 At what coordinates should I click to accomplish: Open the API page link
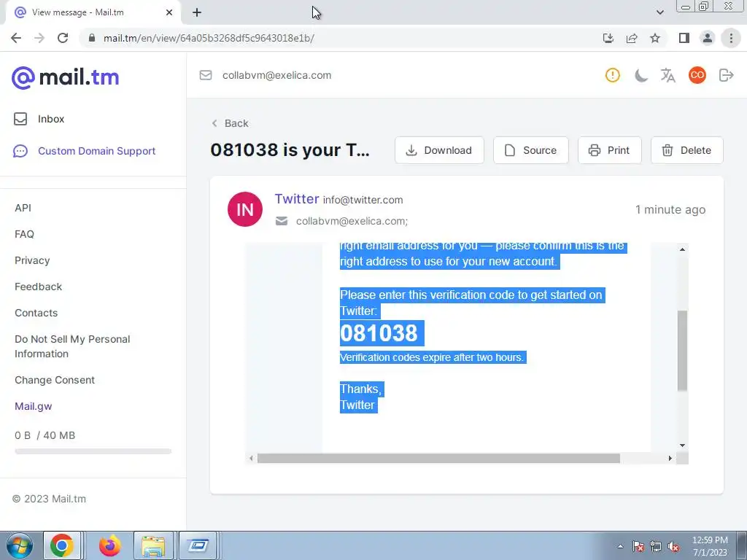click(23, 208)
